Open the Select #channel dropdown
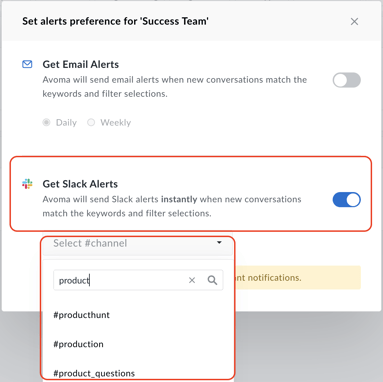The width and height of the screenshot is (383, 382). (x=138, y=244)
